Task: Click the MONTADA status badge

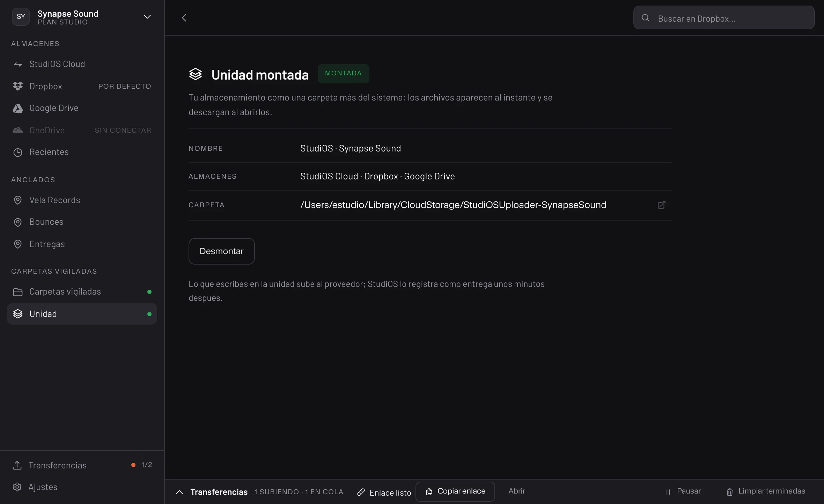Action: point(343,73)
